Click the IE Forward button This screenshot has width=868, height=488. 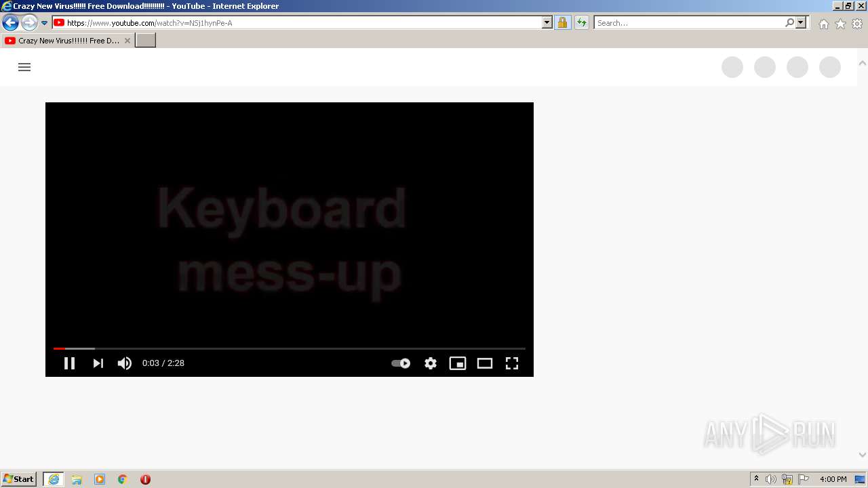tap(29, 23)
